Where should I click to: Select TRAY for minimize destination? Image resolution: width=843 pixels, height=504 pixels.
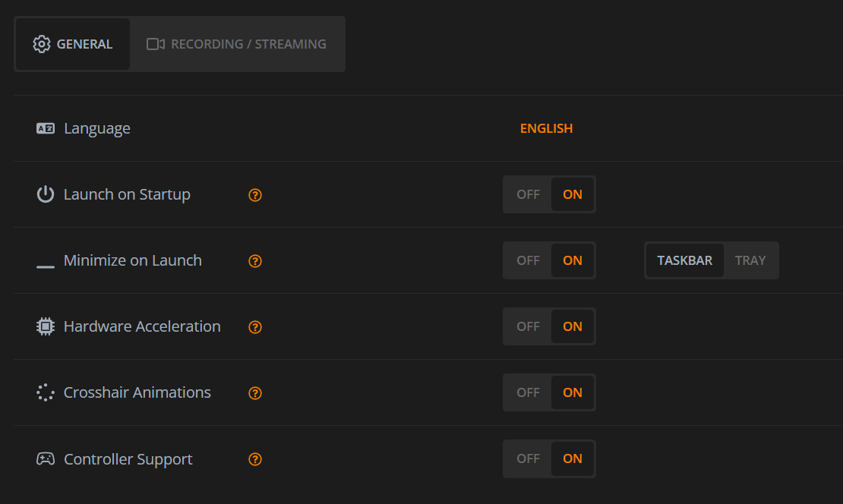[750, 260]
